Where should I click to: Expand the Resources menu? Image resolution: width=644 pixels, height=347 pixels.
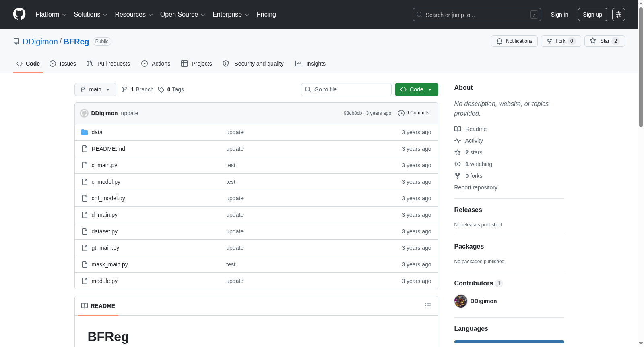point(134,15)
